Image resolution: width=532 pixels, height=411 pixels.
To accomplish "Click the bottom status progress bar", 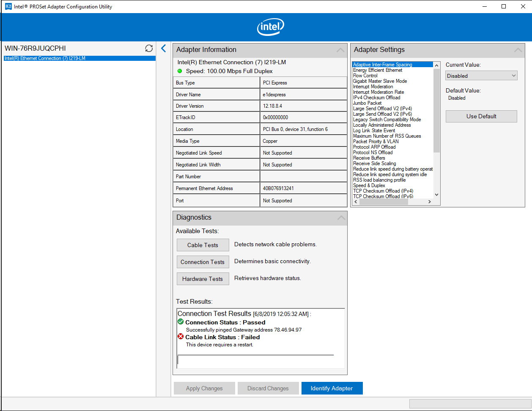I will [x=470, y=404].
